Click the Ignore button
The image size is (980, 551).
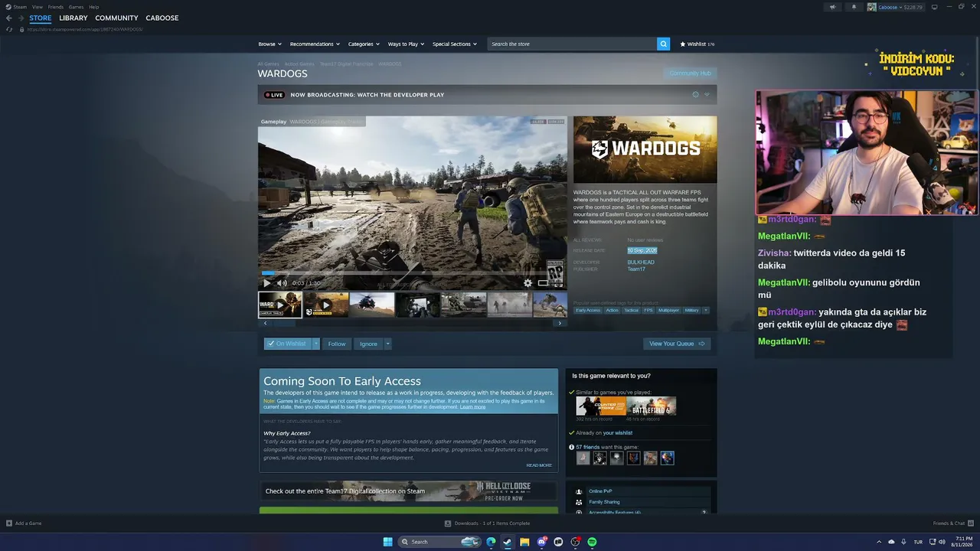coord(368,344)
